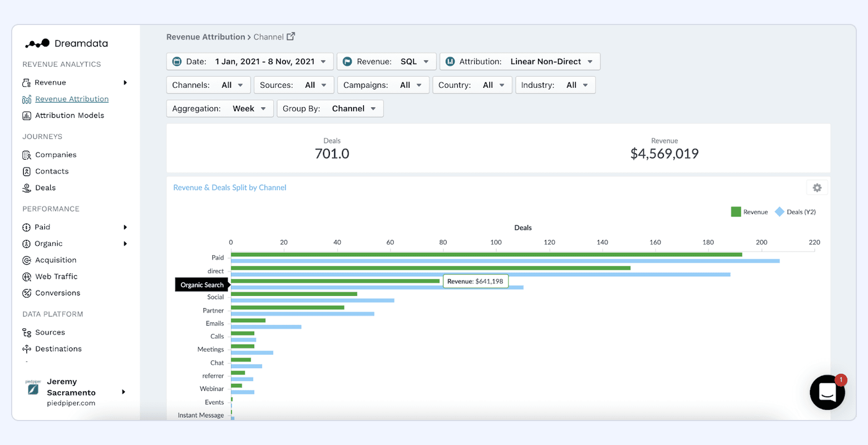Select Sources under Data Platform
Viewport: 868px width, 445px height.
point(49,332)
